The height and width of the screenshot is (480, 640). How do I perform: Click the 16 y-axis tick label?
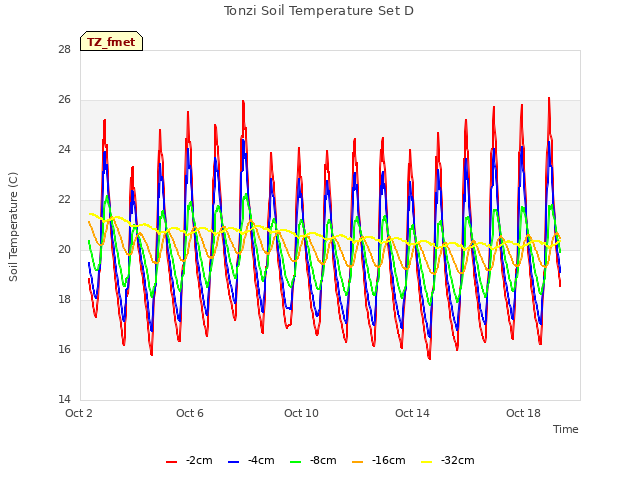click(64, 349)
